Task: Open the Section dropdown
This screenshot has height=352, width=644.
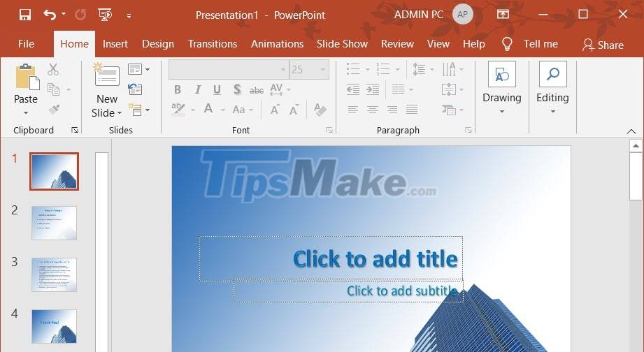Action: (x=138, y=110)
